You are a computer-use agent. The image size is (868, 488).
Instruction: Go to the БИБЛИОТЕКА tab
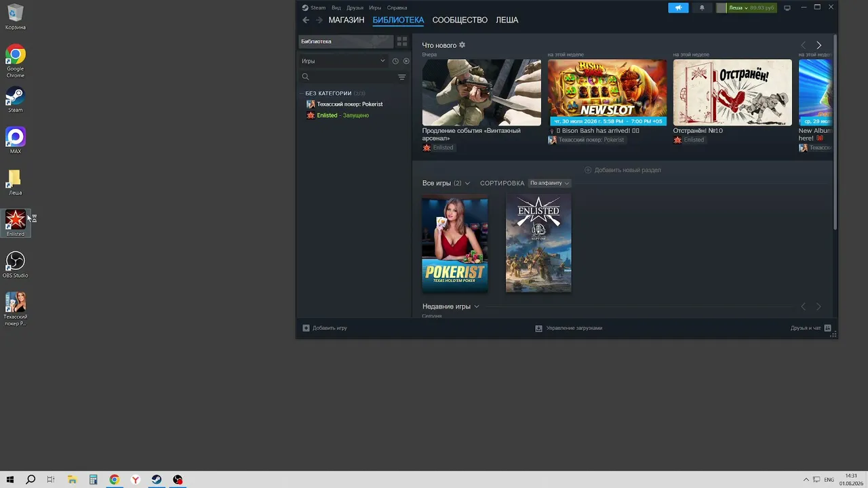pos(398,20)
